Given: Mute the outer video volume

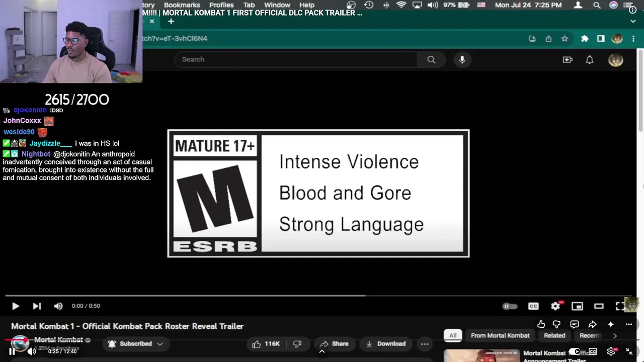Looking at the screenshot, I should tap(32, 351).
